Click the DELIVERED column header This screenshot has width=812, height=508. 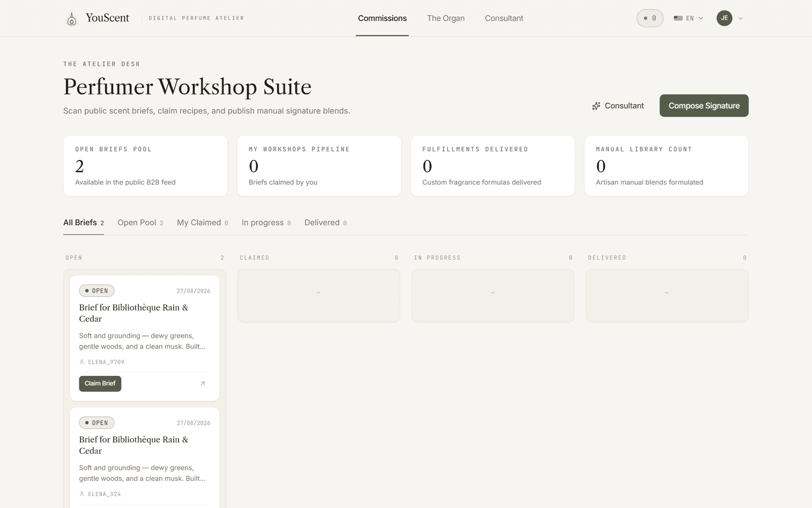click(x=607, y=258)
